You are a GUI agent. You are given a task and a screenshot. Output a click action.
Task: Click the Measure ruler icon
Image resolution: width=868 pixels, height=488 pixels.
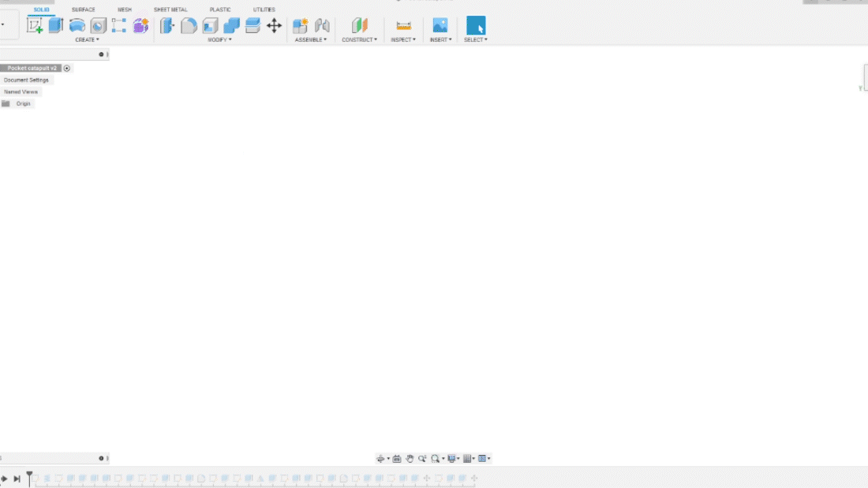[x=403, y=25]
